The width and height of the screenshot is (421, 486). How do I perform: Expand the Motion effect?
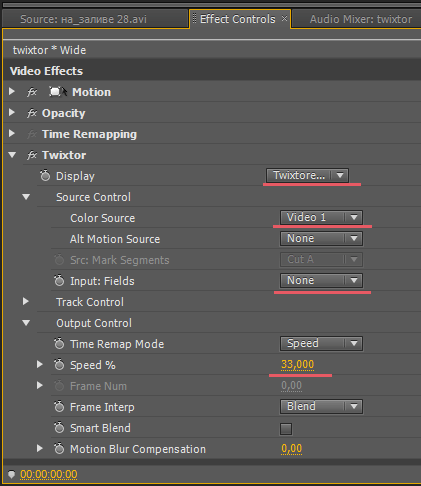(x=12, y=91)
